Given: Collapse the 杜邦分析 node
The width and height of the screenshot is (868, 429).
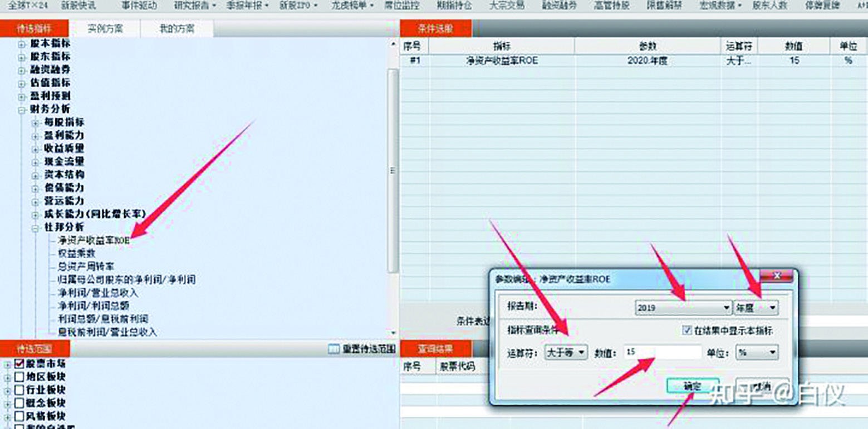Looking at the screenshot, I should (x=36, y=228).
